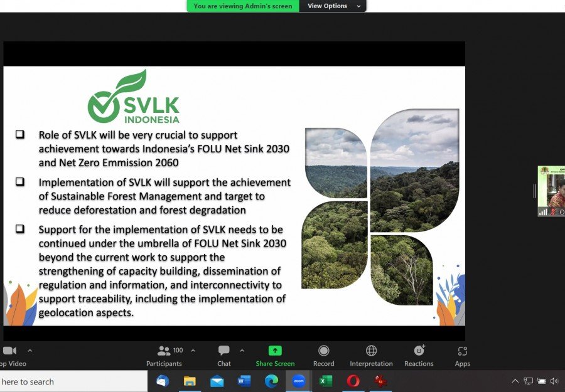Screen dimensions: 565x392
Task: Open Microsoft Edge from the taskbar
Action: click(271, 381)
